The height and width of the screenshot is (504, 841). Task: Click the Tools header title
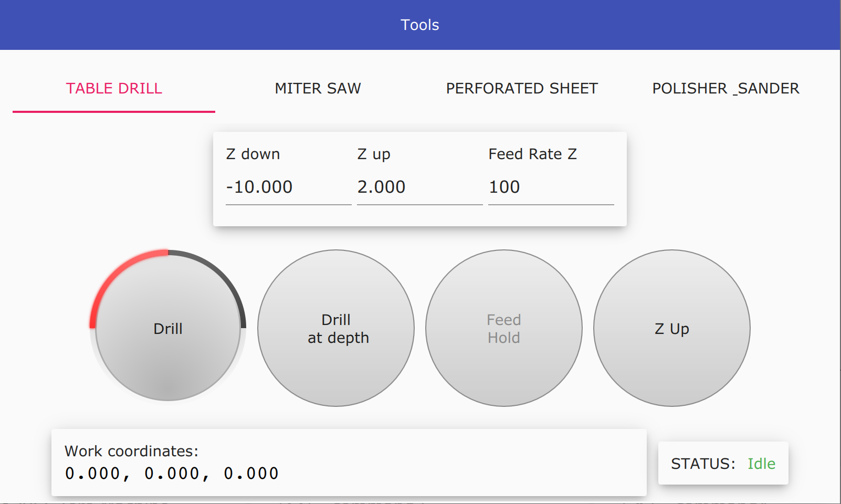click(x=420, y=25)
